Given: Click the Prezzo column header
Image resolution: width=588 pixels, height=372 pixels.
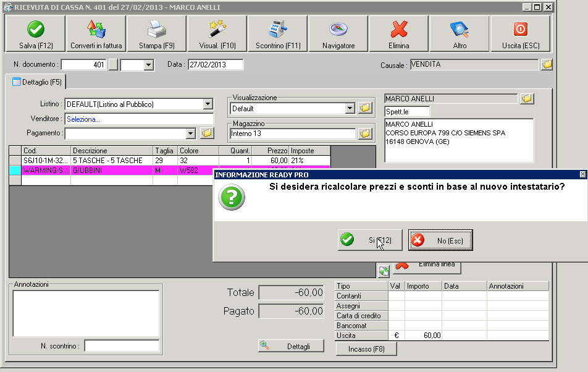Looking at the screenshot, I should coord(271,151).
